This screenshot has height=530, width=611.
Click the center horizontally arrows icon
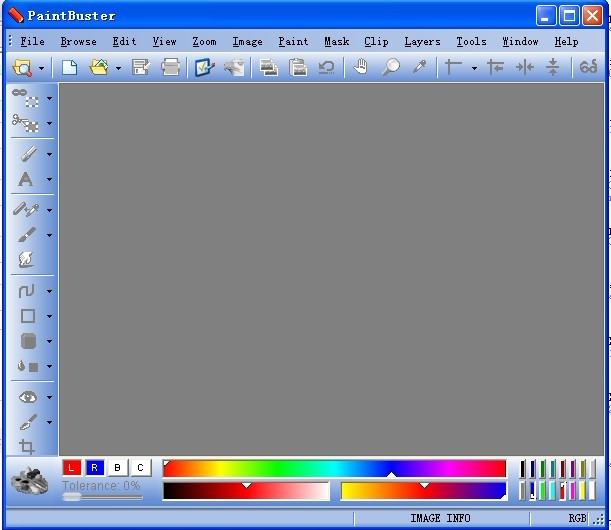524,67
